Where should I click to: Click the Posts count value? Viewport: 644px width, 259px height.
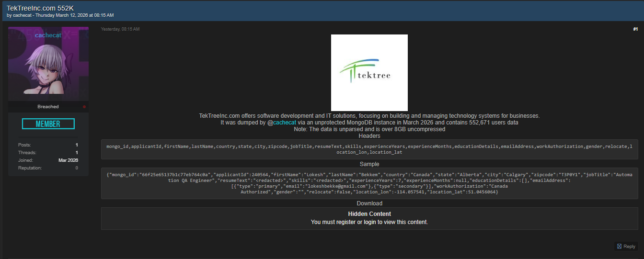tap(77, 145)
